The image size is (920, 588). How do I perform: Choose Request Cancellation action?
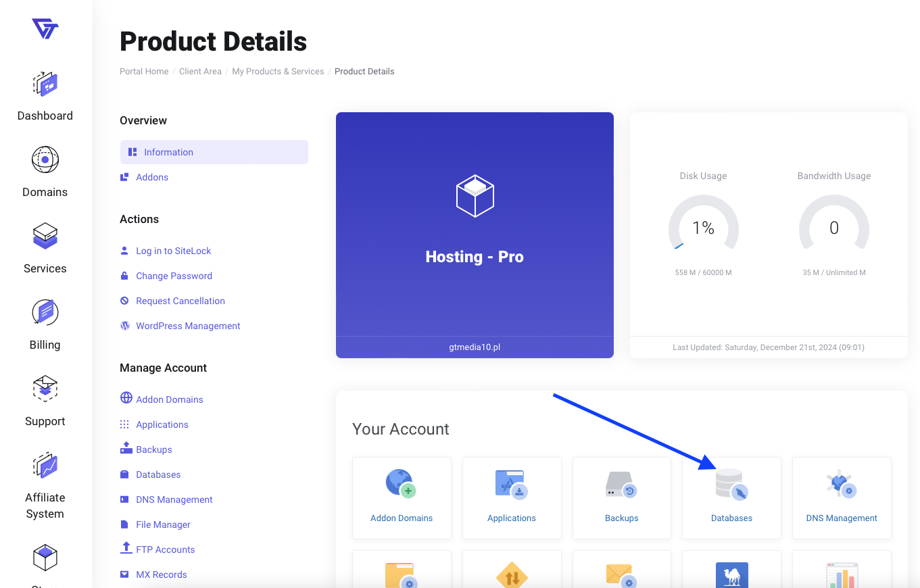[180, 301]
